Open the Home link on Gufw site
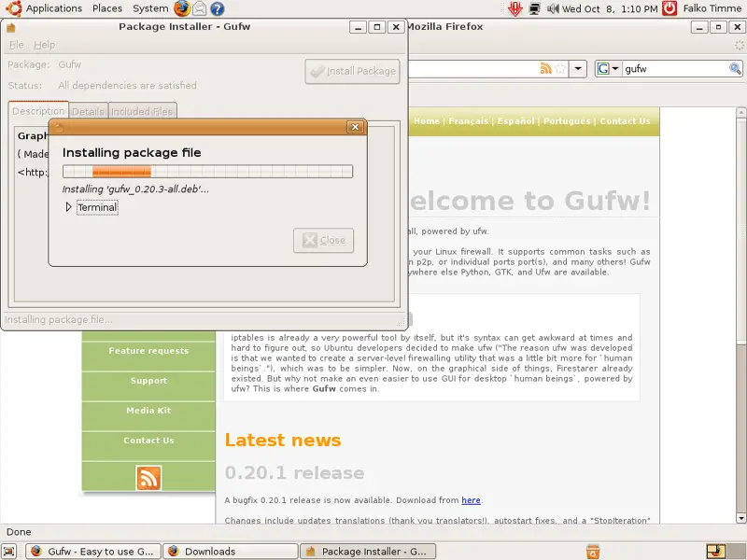The image size is (747, 560). click(x=427, y=121)
